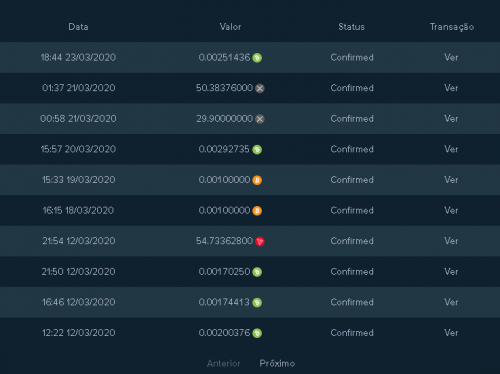Screen dimensions: 500x374
Task: Click the value 0.00174413
Action: tap(224, 302)
